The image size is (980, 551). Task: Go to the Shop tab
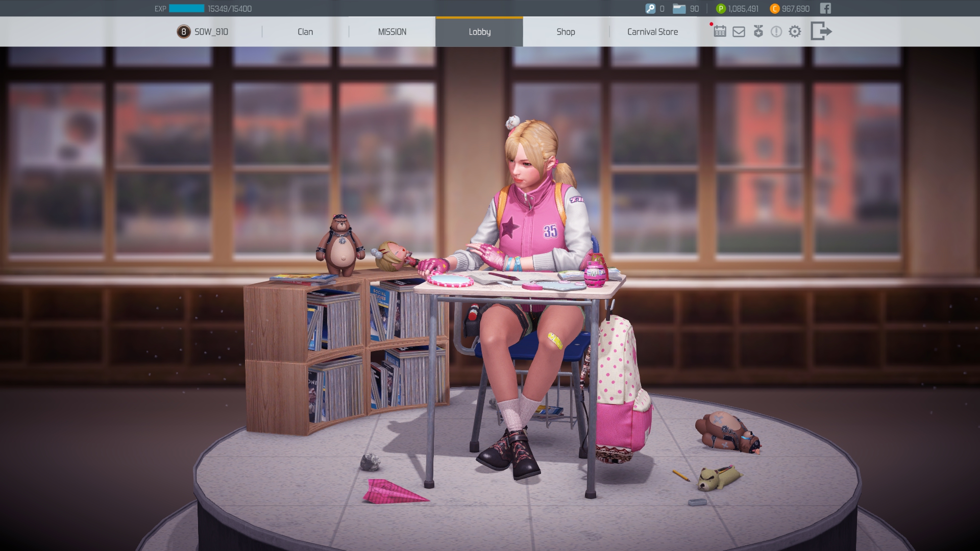[566, 32]
